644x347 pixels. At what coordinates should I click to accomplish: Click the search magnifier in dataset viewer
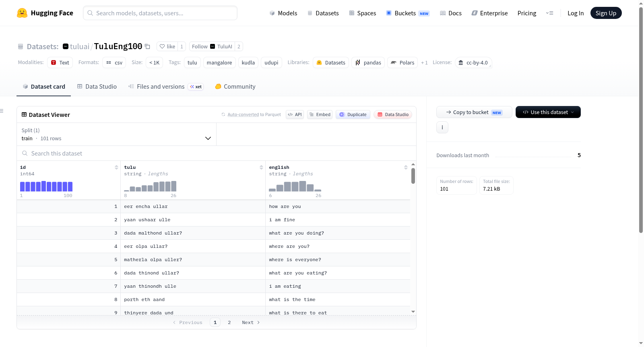tap(25, 154)
